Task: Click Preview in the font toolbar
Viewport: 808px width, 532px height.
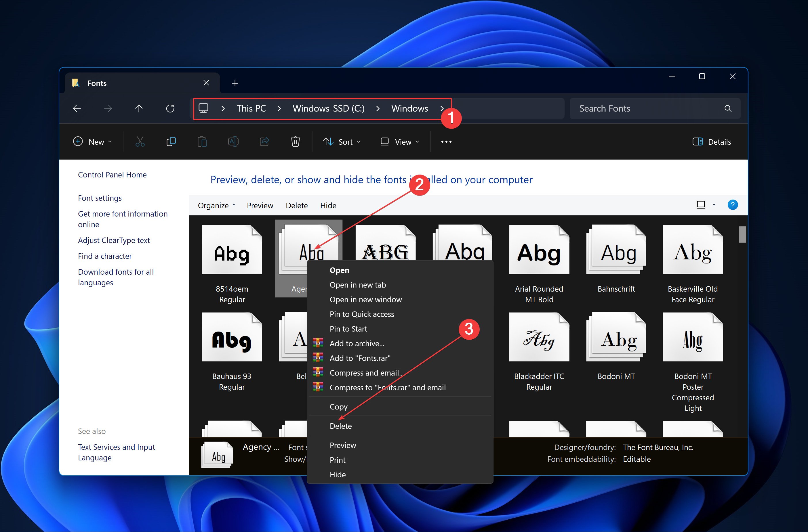Action: click(260, 205)
